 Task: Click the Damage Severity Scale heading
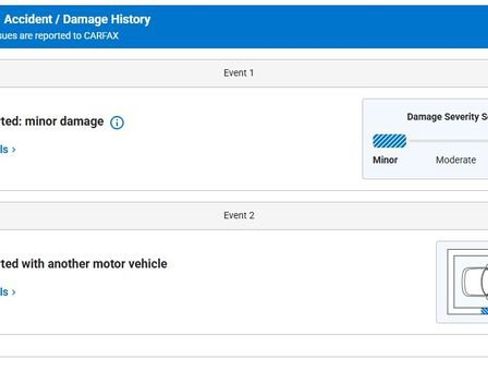tap(447, 117)
